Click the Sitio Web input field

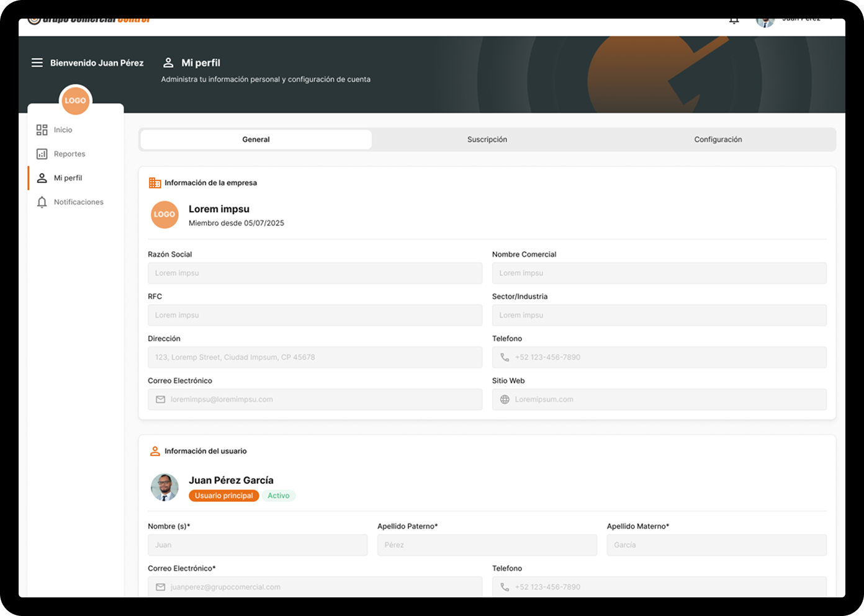659,400
